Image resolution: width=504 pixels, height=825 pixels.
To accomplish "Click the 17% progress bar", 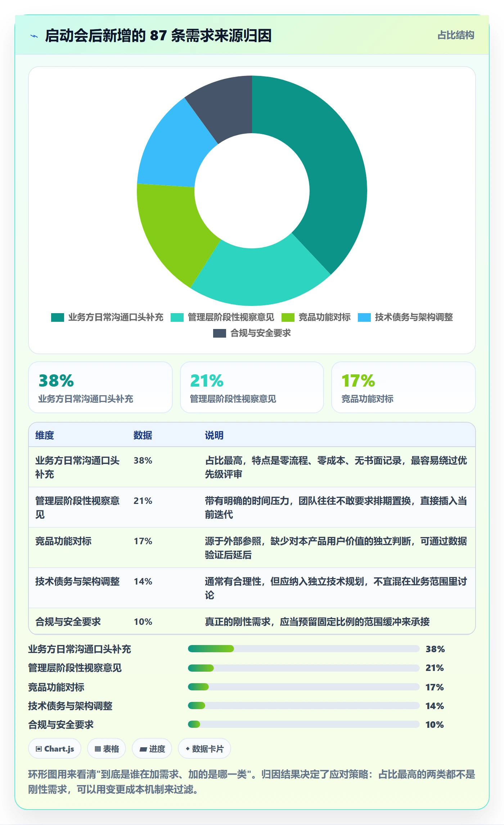I will click(x=304, y=687).
